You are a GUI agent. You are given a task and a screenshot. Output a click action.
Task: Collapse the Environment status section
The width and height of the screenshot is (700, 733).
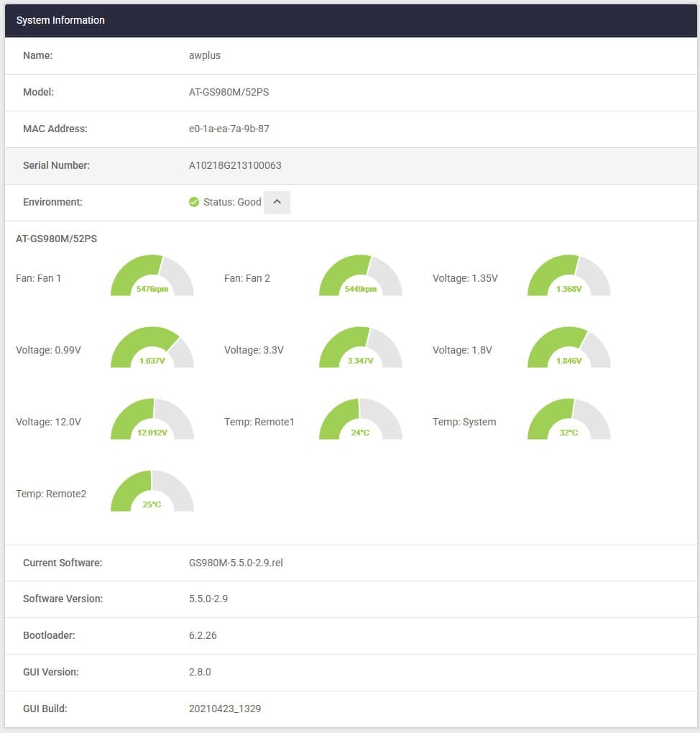tap(277, 202)
